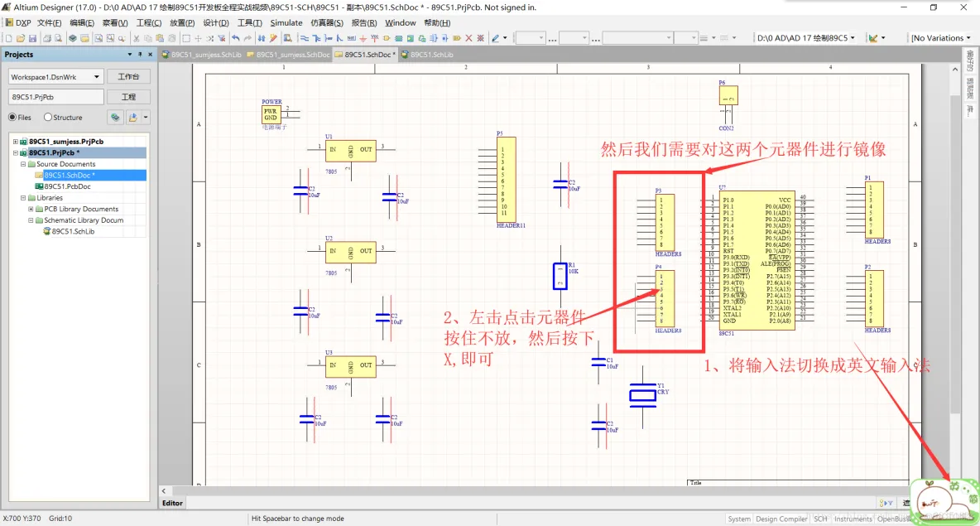Click the 工作台 button
980x526 pixels.
click(x=129, y=77)
